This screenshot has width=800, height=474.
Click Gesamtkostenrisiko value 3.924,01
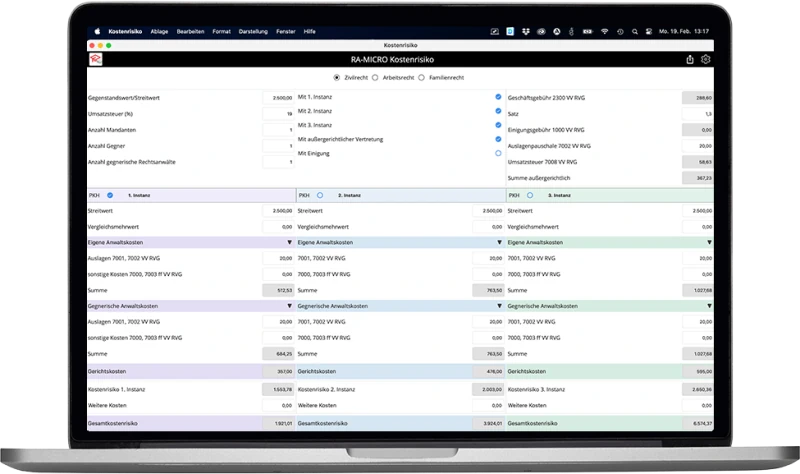click(488, 423)
